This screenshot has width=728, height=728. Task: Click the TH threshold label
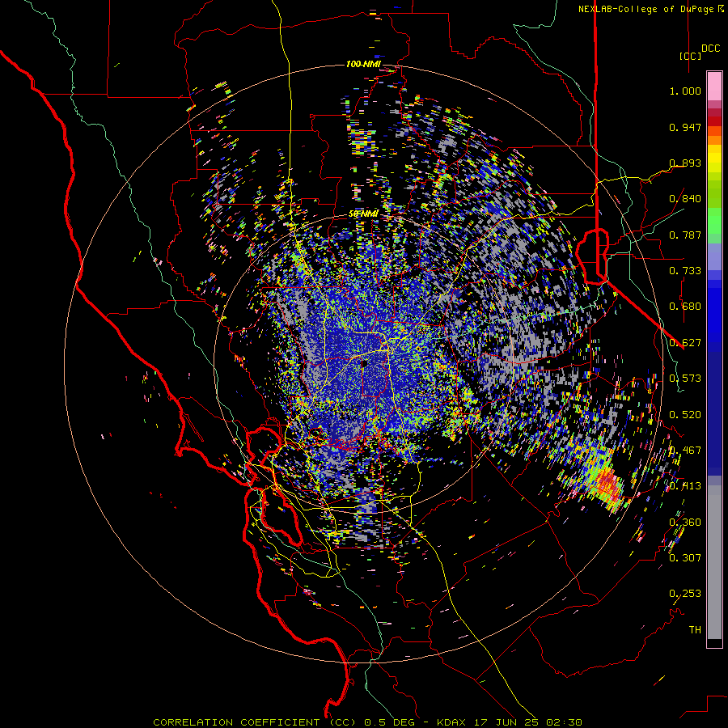click(x=695, y=630)
